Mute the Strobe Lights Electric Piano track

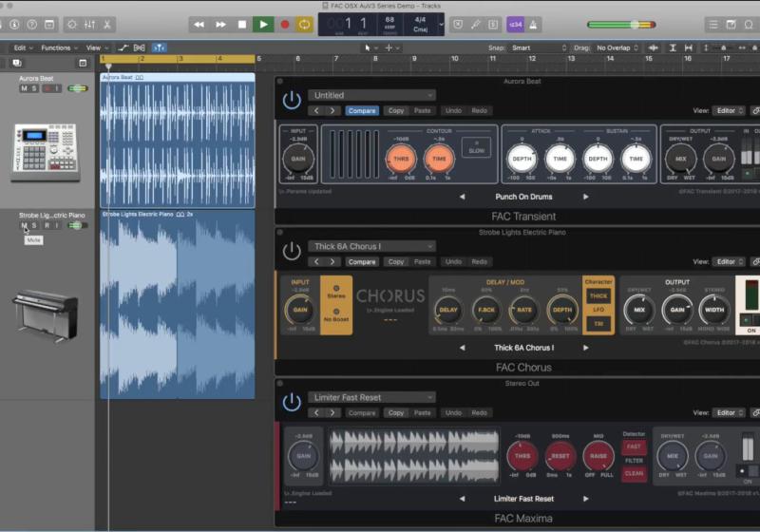[24, 225]
